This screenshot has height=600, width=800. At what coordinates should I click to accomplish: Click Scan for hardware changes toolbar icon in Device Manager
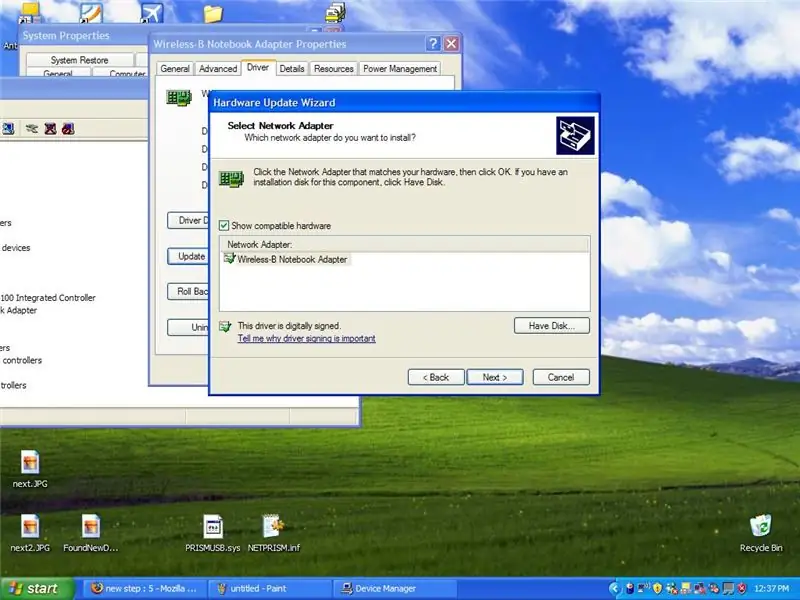pyautogui.click(x=8, y=129)
